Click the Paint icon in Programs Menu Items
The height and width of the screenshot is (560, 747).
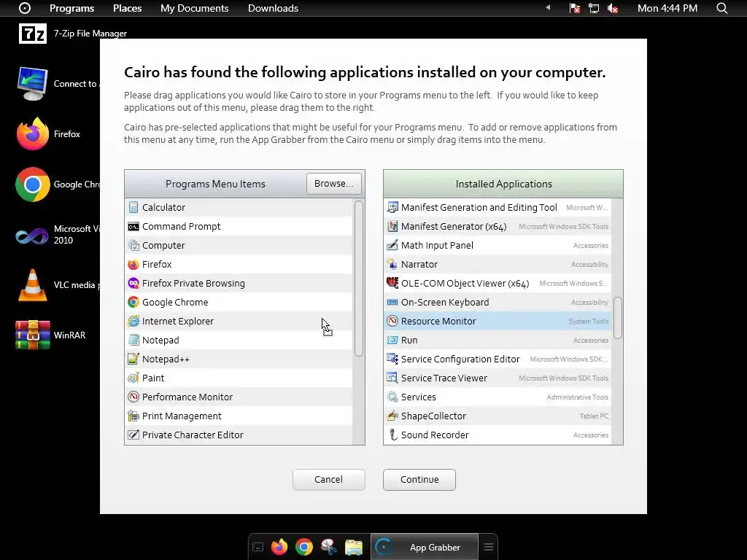pos(133,378)
